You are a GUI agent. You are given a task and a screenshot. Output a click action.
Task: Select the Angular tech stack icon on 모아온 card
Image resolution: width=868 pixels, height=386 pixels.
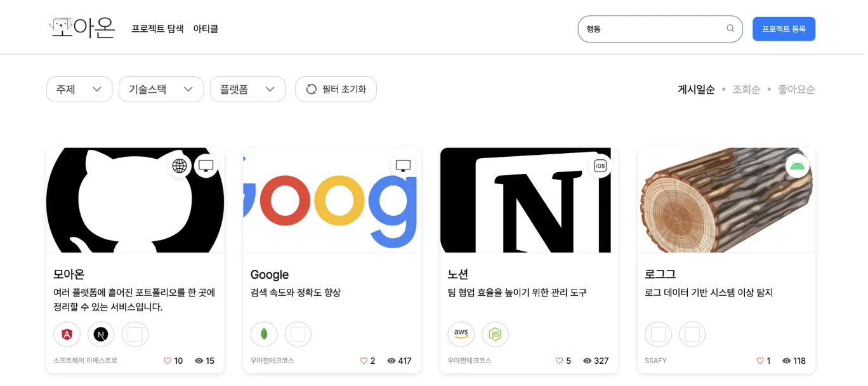(x=67, y=334)
